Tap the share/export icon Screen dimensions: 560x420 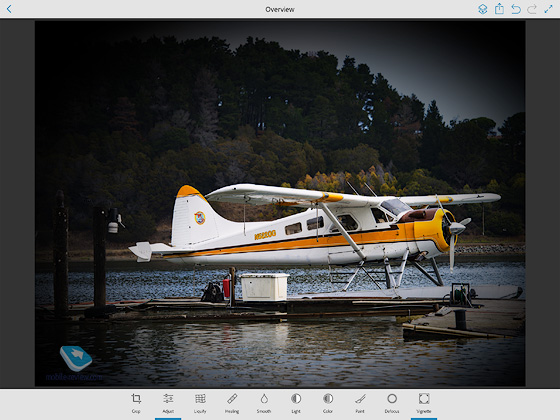(499, 9)
